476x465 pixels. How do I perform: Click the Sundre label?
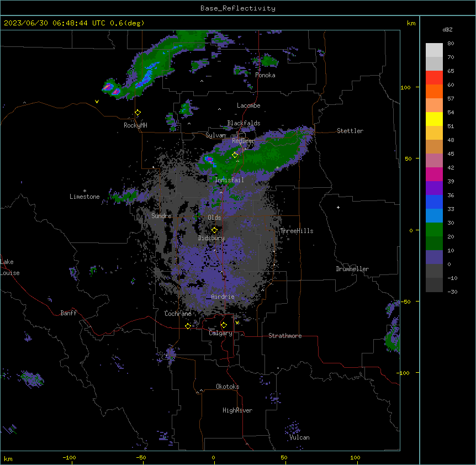[161, 216]
